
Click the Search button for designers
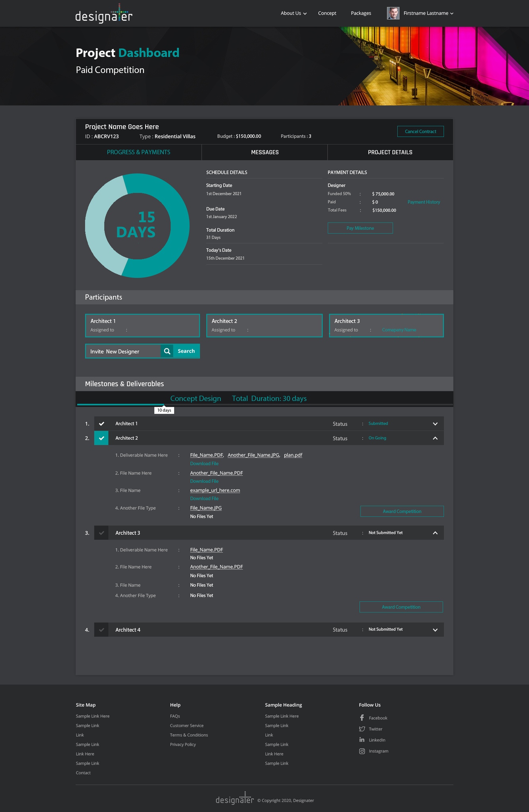pyautogui.click(x=186, y=351)
